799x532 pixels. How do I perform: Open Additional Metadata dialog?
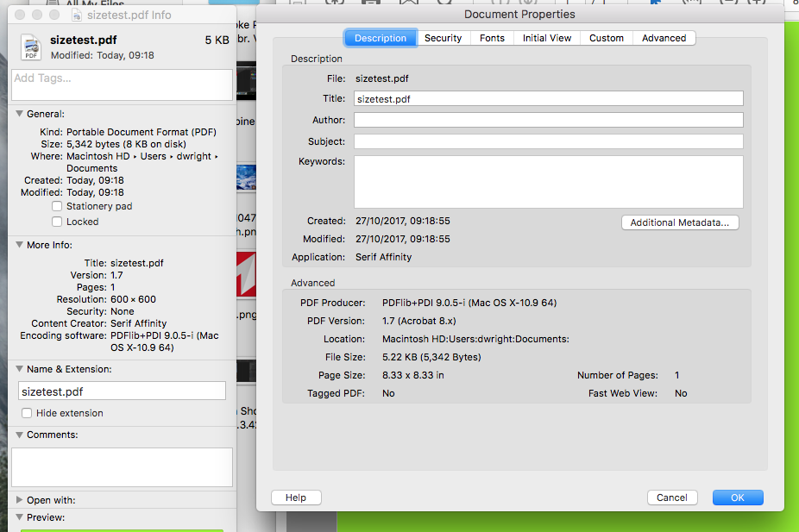679,222
